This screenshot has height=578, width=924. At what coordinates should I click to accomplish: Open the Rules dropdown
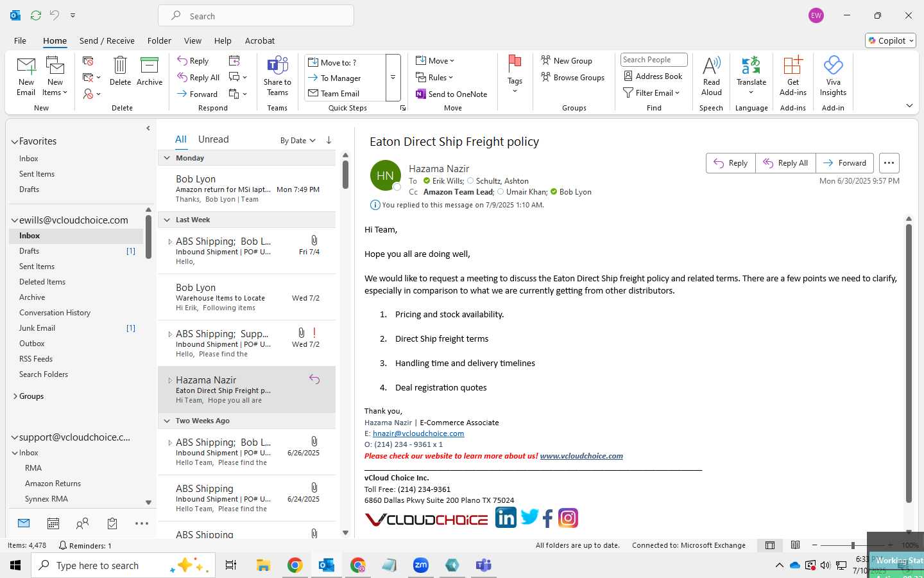(434, 78)
